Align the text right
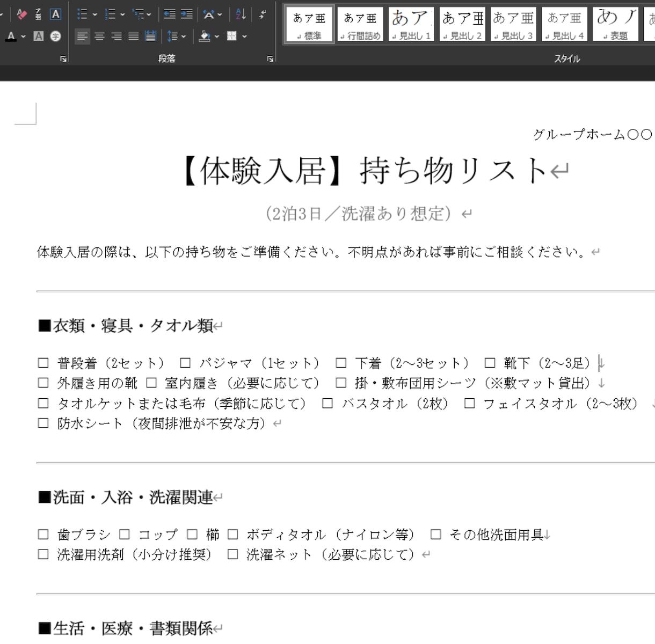The height and width of the screenshot is (644, 655). pos(117,36)
